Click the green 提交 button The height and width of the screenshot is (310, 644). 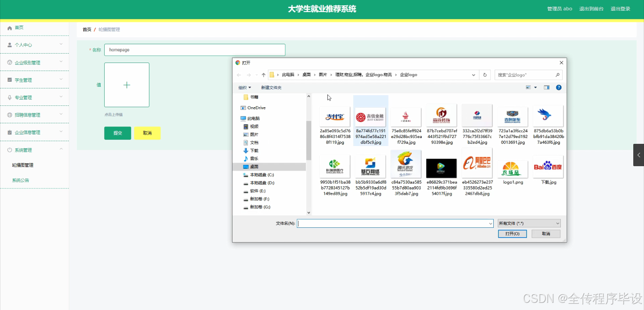click(118, 133)
